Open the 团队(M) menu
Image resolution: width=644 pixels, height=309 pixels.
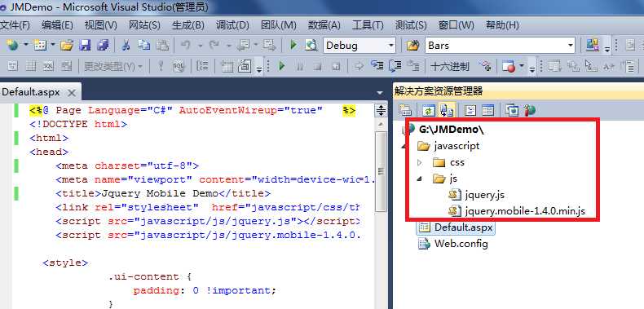point(278,25)
